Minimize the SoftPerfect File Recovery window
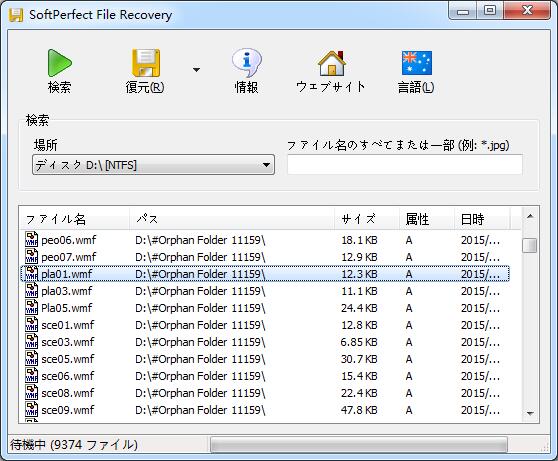Screen dimensions: 558x461 tap(463, 11)
